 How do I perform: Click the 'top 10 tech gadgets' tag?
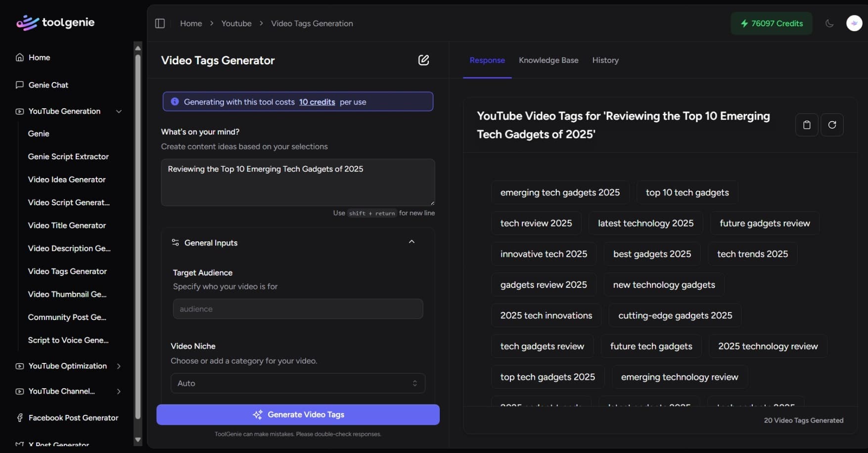(x=687, y=192)
